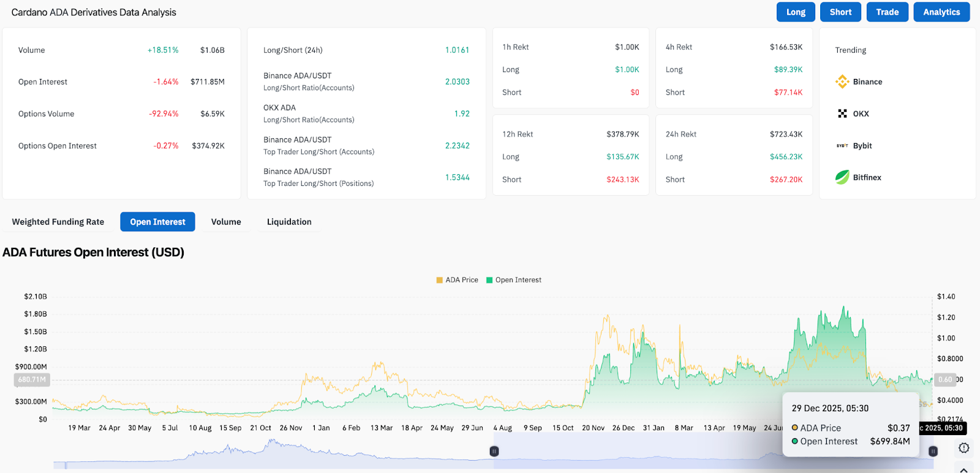Screen dimensions: 980x473
Task: Open the Volume chart tab
Action: (x=226, y=222)
